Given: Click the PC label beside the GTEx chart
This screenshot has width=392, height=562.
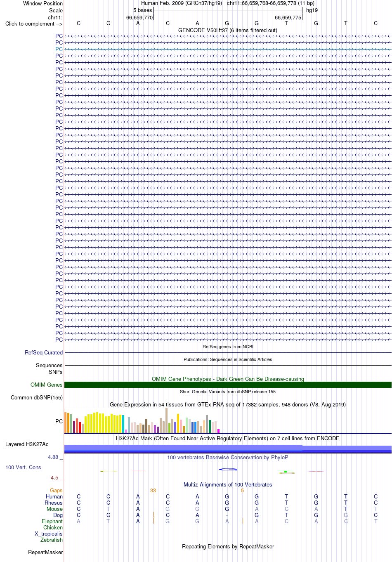Looking at the screenshot, I should coord(59,421).
